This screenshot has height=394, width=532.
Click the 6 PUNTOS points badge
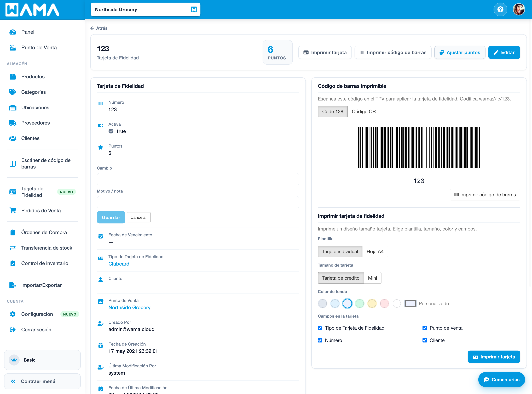click(x=277, y=52)
